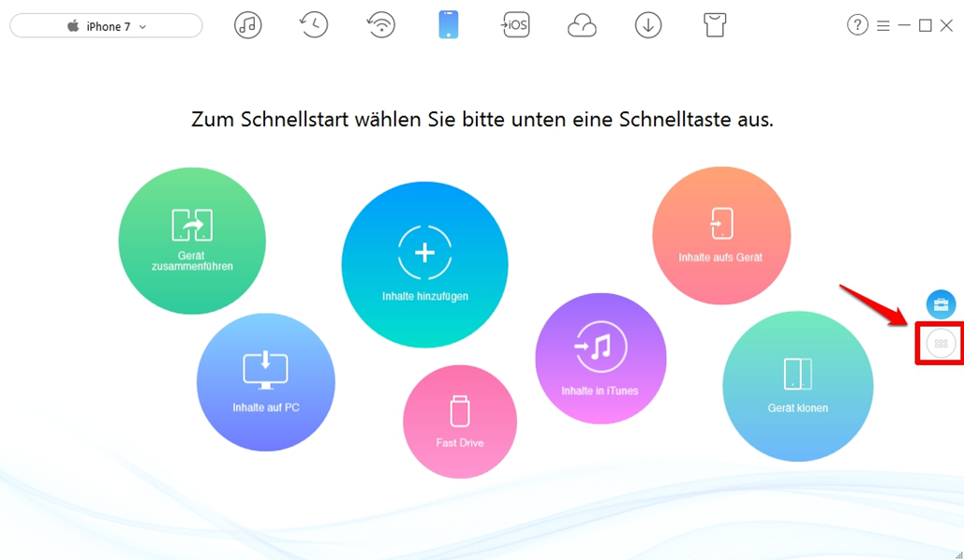
Task: Minimize the application window
Action: click(x=904, y=25)
